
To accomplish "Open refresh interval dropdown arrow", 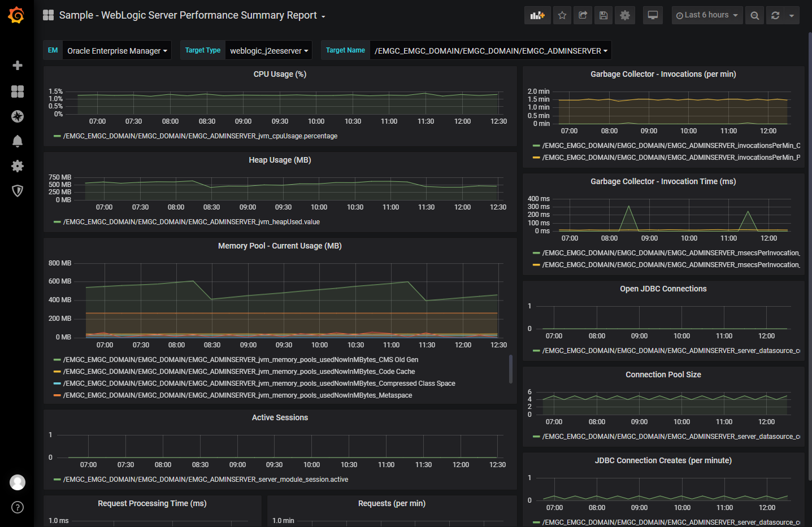I will 792,15.
